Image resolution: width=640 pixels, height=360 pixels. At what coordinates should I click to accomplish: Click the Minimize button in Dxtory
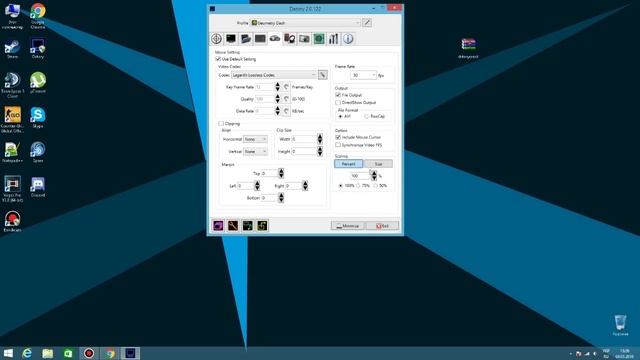tap(348, 226)
